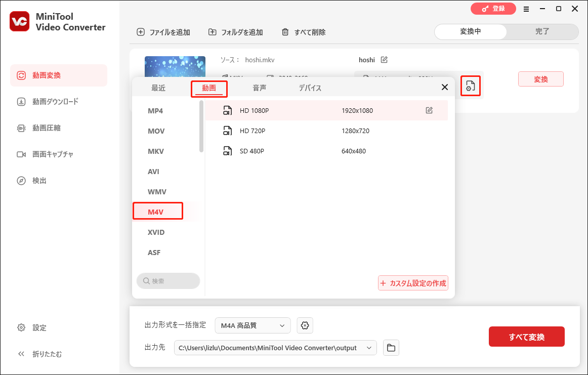Open 設定 in the sidebar

click(32, 327)
